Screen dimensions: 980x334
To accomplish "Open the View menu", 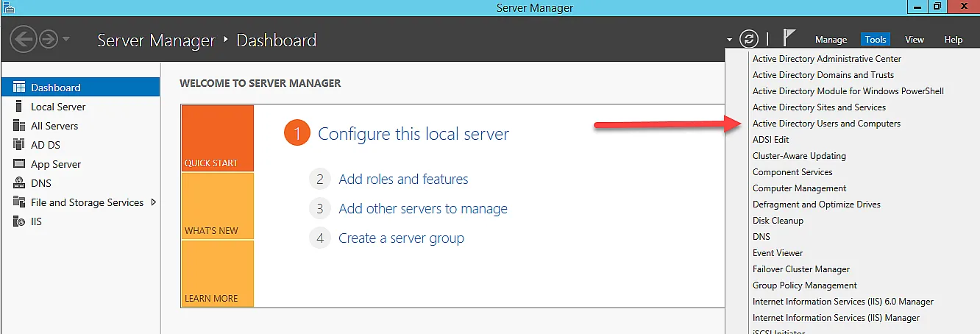I will [x=915, y=40].
